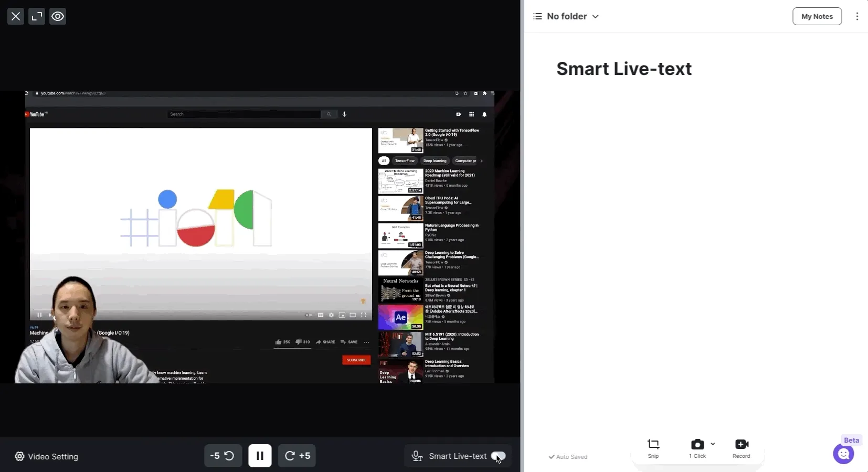Open the three-dot more options menu
This screenshot has height=472, width=868.
pos(857,16)
